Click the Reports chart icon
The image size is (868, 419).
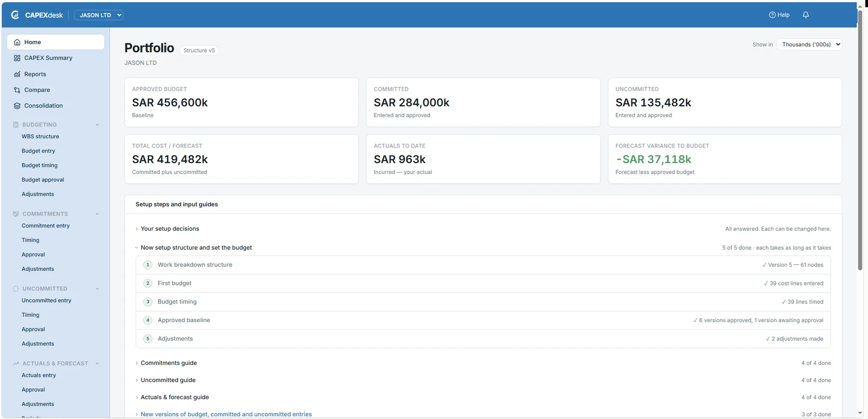(17, 74)
